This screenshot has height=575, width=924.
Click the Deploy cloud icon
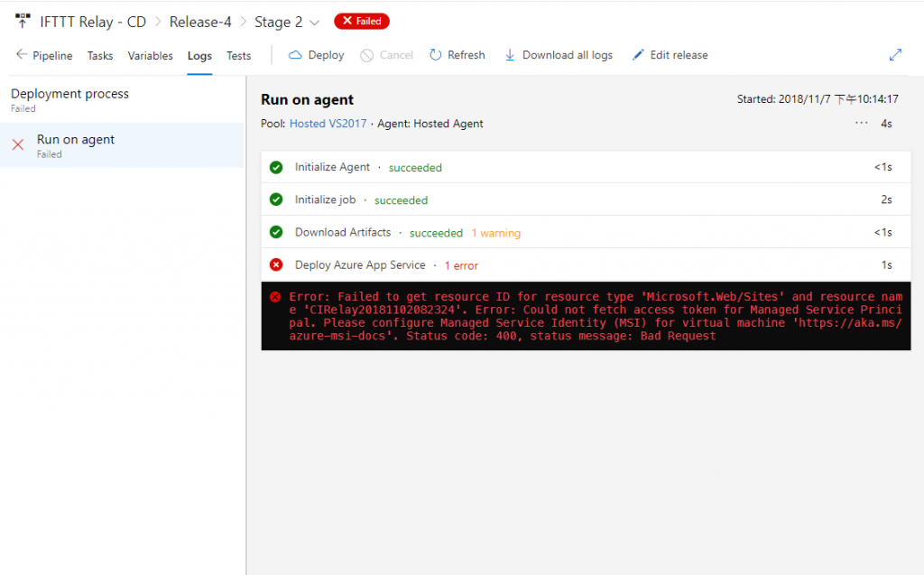coord(295,55)
